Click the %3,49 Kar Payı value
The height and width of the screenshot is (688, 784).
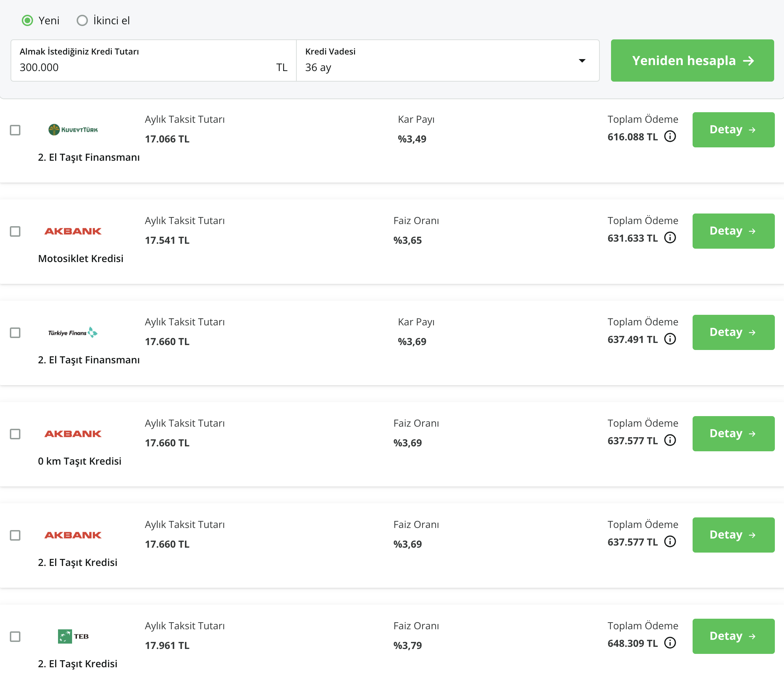pyautogui.click(x=412, y=139)
